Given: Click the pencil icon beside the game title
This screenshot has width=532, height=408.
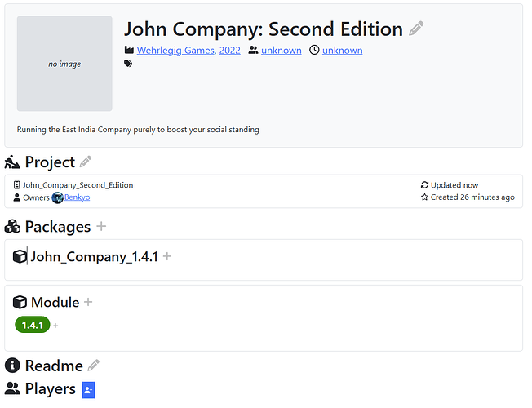Looking at the screenshot, I should 416,29.
